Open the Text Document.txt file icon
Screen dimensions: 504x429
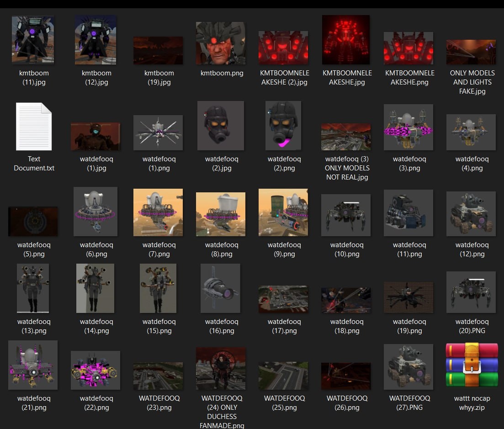click(x=34, y=126)
